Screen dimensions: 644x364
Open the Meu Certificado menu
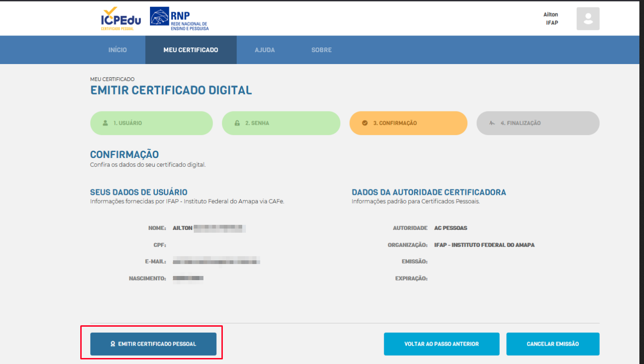click(x=191, y=50)
